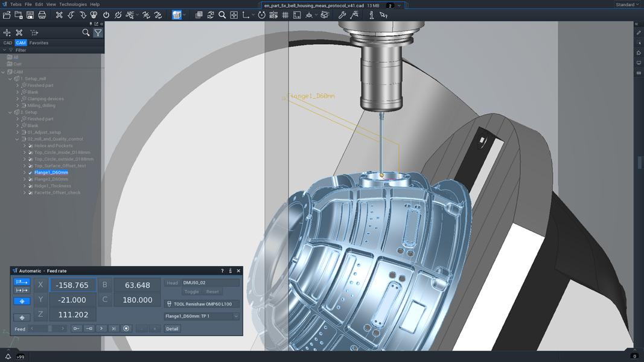Click the rotate view circular icon
644x362 pixels.
point(261,15)
